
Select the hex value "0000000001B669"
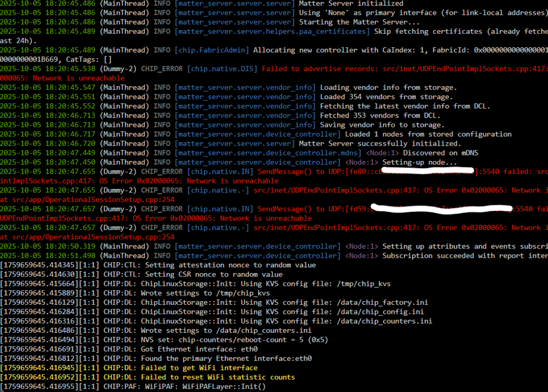[28, 60]
